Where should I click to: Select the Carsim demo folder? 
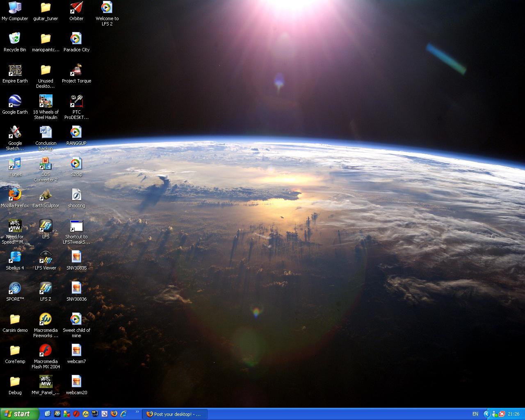(x=15, y=323)
